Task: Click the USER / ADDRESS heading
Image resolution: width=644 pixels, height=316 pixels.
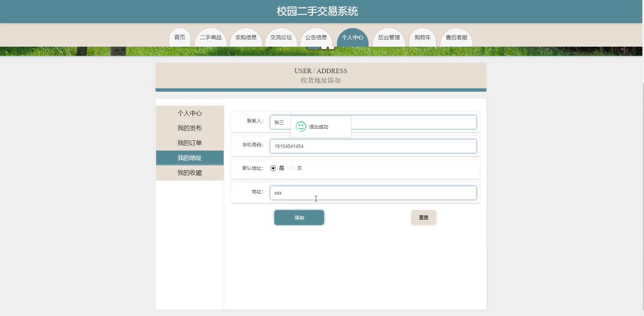Action: 321,71
